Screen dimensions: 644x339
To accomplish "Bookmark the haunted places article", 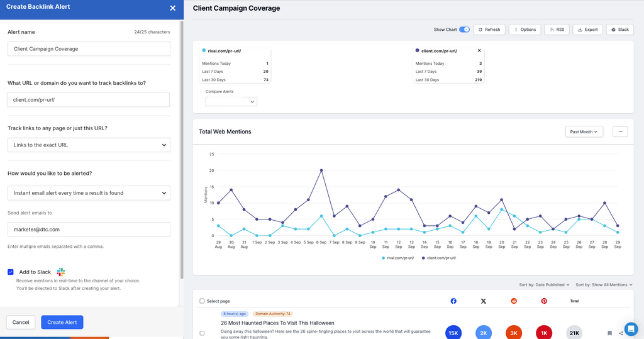I will (x=609, y=333).
